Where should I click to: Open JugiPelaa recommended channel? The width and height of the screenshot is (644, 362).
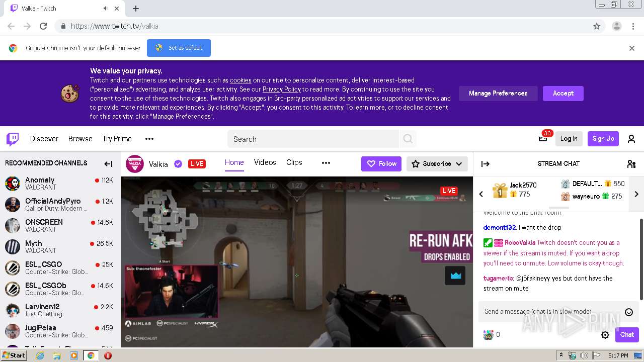click(59, 331)
